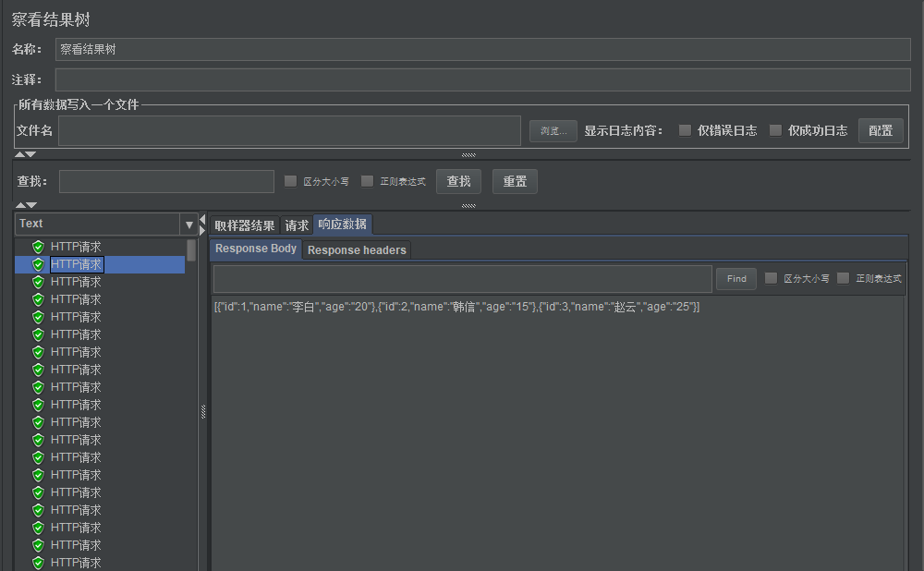Click the green shield icon on the highlighted HTTP请求 row
Image resolution: width=924 pixels, height=571 pixels.
pos(38,264)
